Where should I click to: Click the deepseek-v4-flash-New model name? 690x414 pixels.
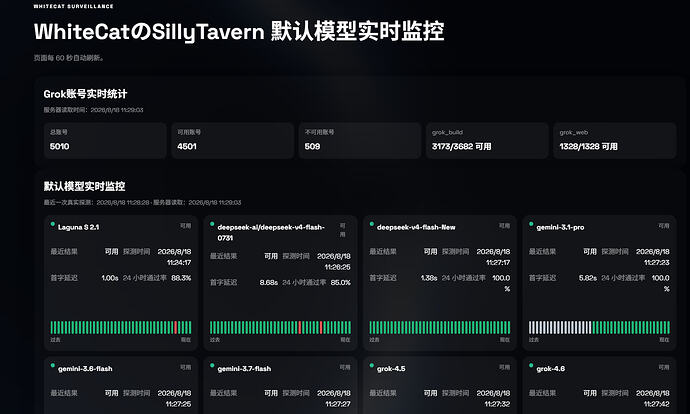416,227
